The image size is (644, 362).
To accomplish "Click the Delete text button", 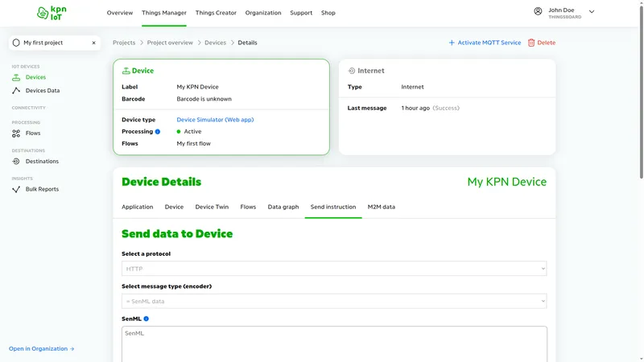I will [x=547, y=43].
